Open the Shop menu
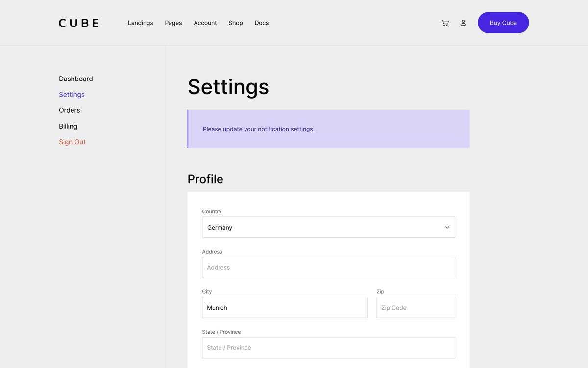588x368 pixels. pyautogui.click(x=235, y=23)
